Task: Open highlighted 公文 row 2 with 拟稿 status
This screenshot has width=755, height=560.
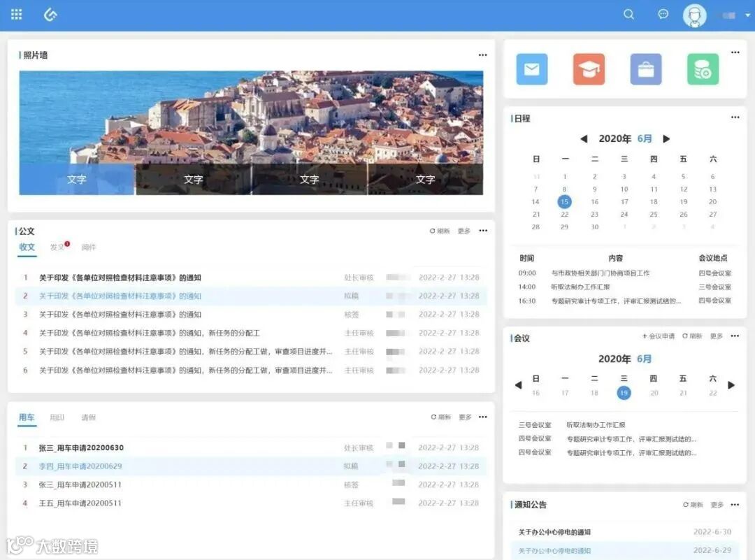Action: 251,296
